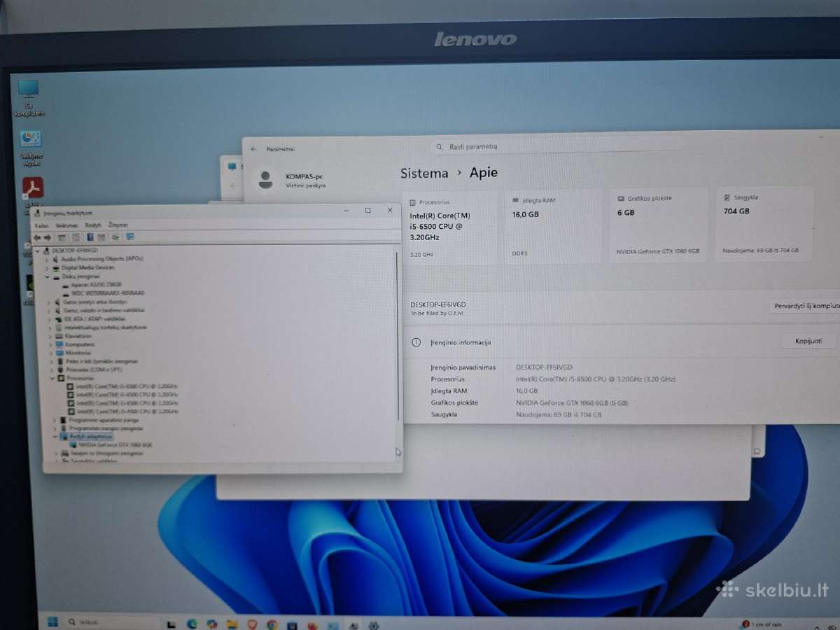Viewport: 840px width, 630px height.
Task: Click KOMPAS-pc account name in Parametrai
Action: [x=304, y=176]
